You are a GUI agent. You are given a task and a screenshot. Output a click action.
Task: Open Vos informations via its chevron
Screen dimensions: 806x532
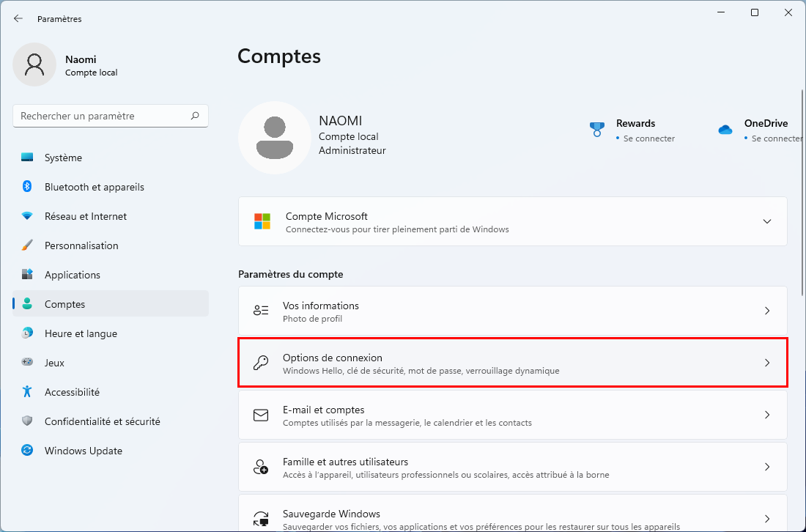pyautogui.click(x=767, y=311)
